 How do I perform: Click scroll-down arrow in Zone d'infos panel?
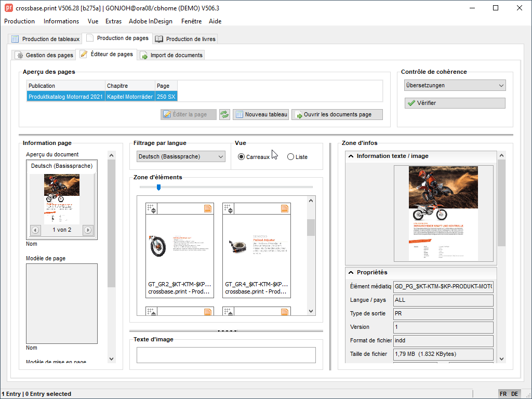502,358
